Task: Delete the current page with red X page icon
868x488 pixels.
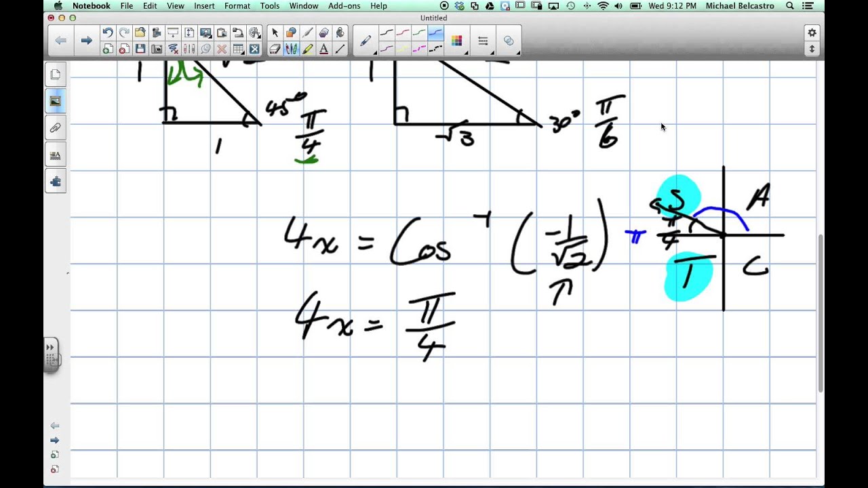Action: point(123,49)
